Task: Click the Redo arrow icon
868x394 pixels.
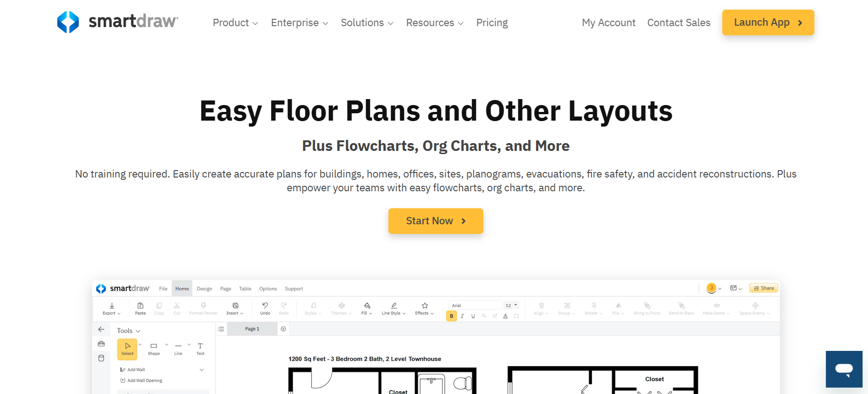Action: point(284,305)
